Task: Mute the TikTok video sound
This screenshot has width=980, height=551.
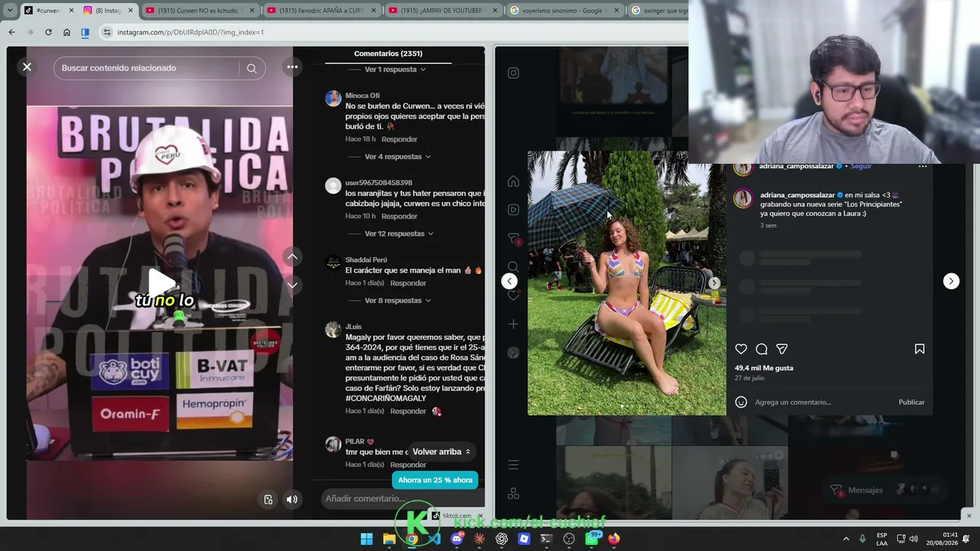Action: tap(292, 500)
